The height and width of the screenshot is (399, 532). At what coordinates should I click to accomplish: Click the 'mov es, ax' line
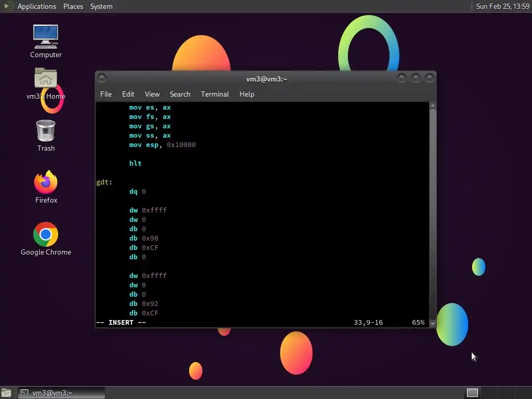tap(150, 108)
